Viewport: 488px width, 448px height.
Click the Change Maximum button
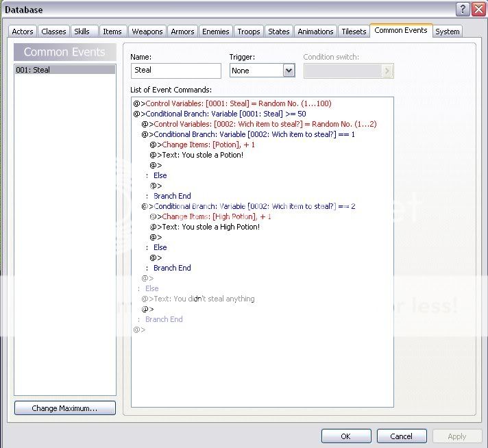coord(64,408)
